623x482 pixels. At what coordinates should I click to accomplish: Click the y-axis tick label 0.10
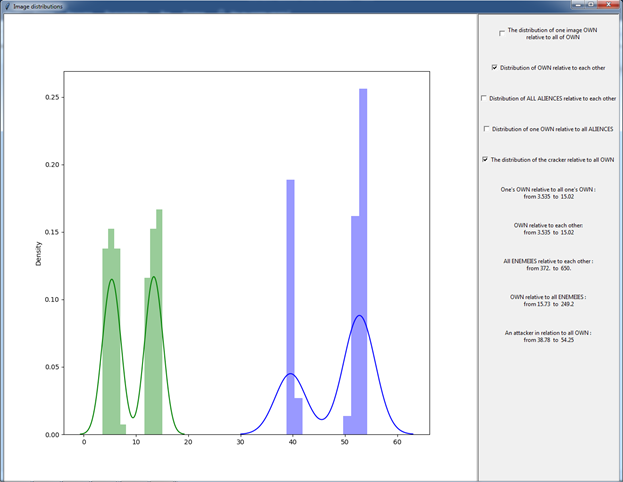coord(52,300)
